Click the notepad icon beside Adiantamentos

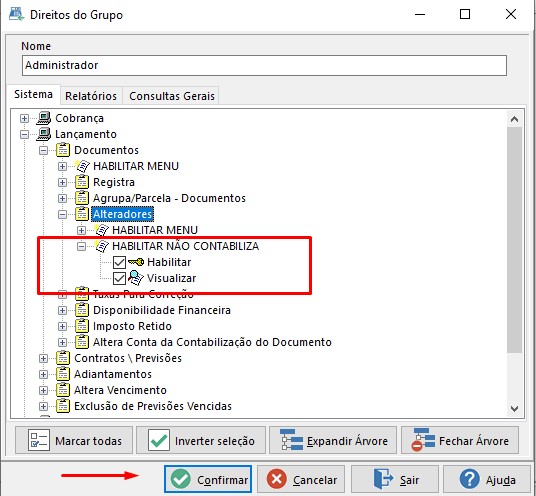pyautogui.click(x=63, y=374)
